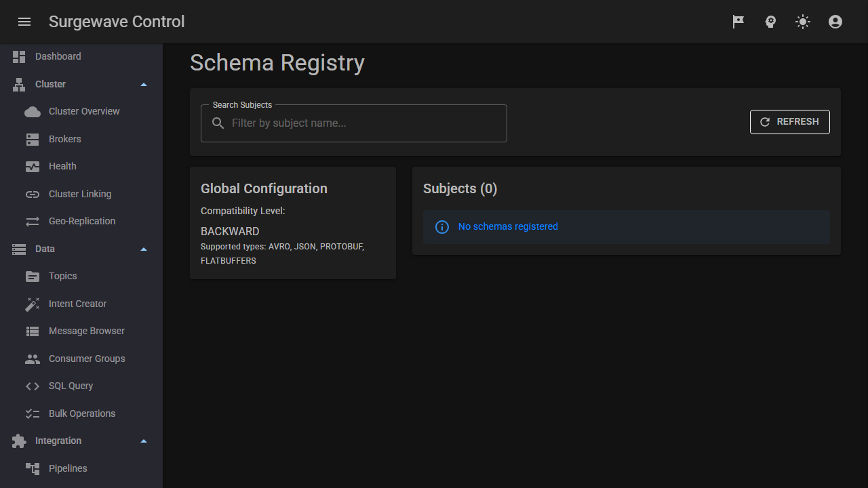Click the BACKWARD compatibility level value

230,231
